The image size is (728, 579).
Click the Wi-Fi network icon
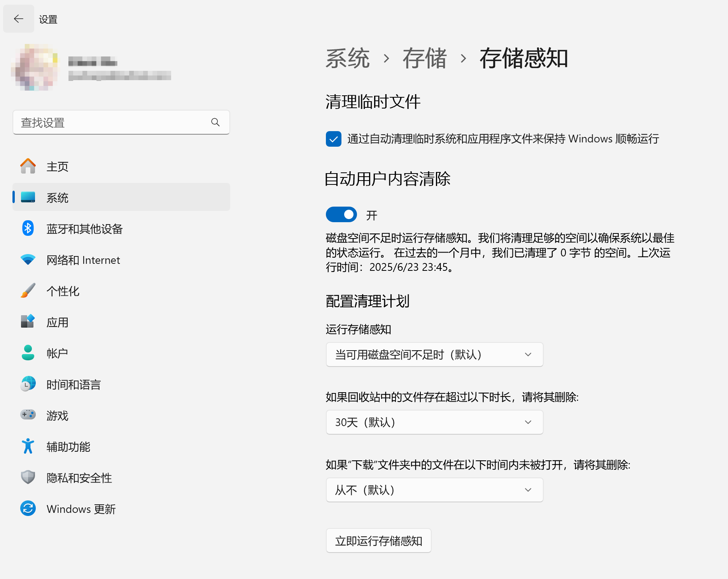28,260
